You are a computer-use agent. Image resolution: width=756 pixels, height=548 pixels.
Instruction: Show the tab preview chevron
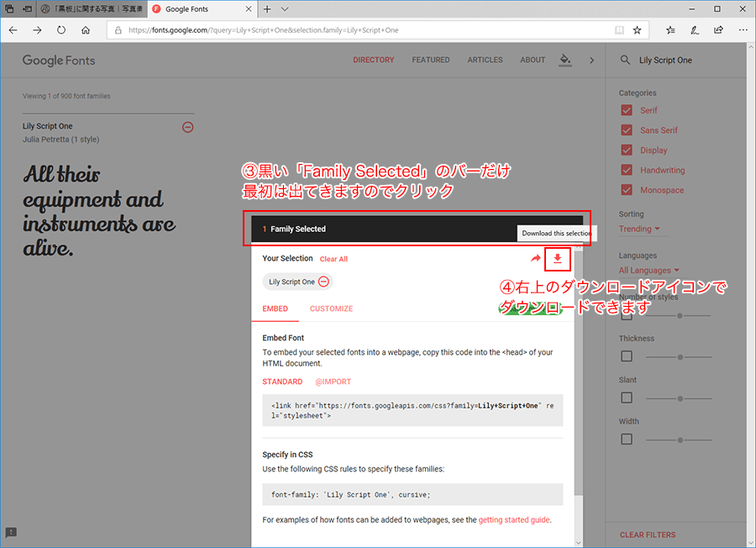[285, 8]
